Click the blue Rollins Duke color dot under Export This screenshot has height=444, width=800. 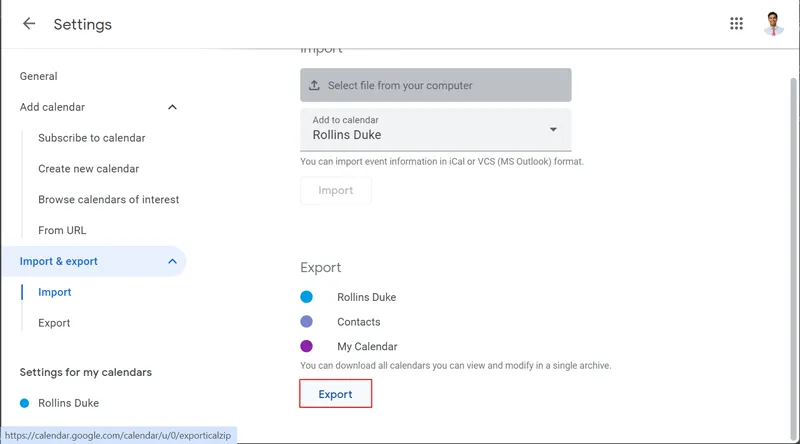pos(306,297)
